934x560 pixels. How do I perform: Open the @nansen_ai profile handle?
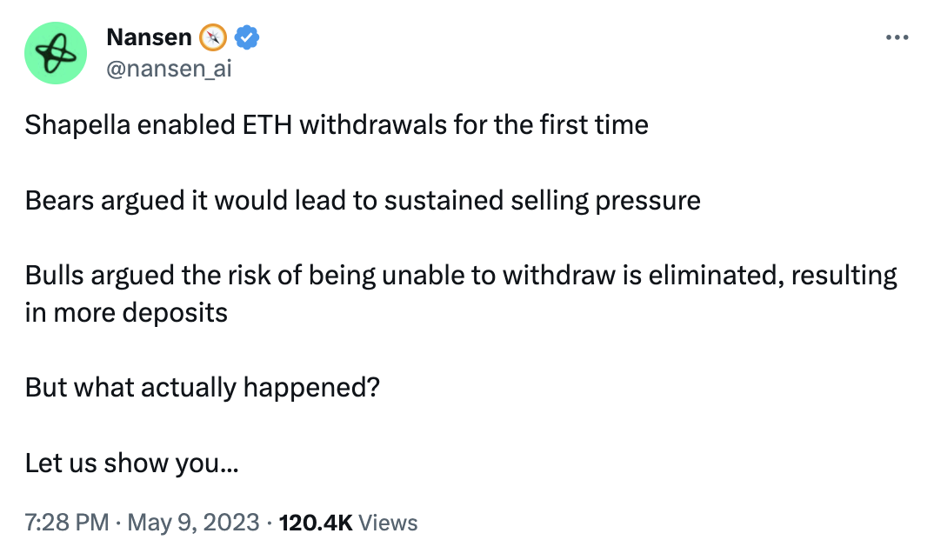(168, 68)
